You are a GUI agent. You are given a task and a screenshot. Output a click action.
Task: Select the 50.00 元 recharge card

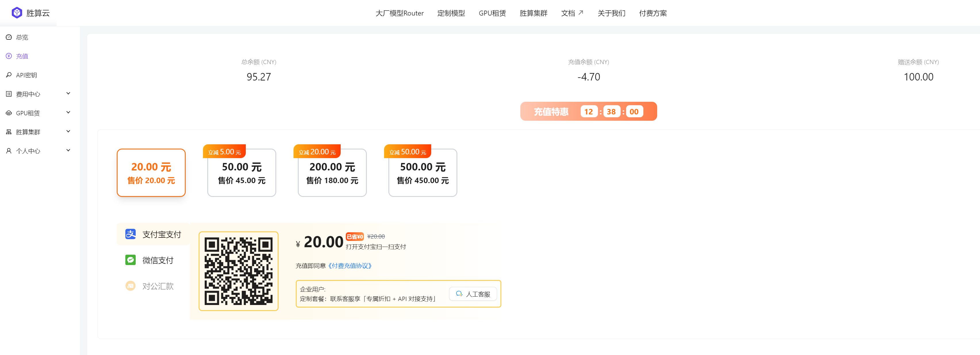pos(241,173)
